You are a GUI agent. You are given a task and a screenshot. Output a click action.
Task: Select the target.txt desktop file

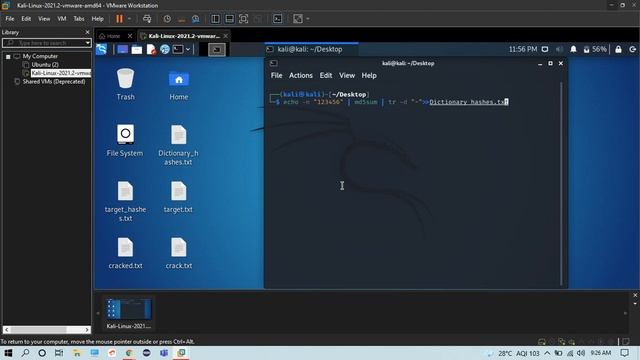coord(178,198)
